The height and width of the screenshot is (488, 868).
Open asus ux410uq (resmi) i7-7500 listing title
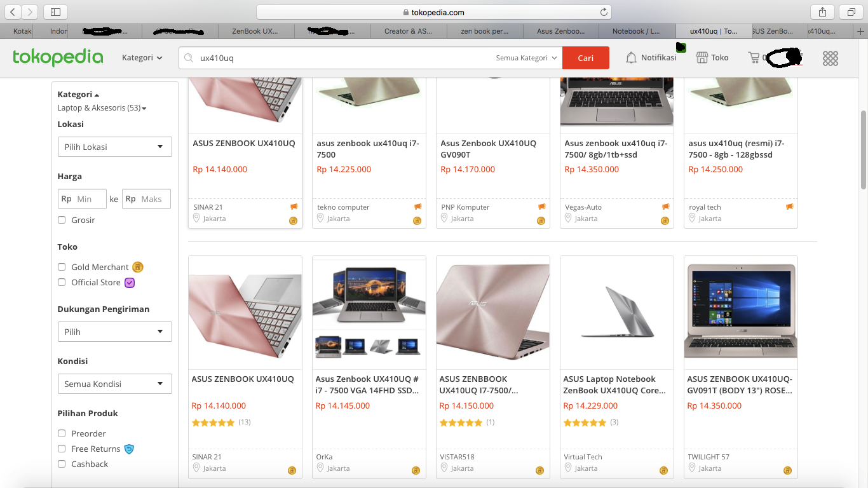point(736,149)
